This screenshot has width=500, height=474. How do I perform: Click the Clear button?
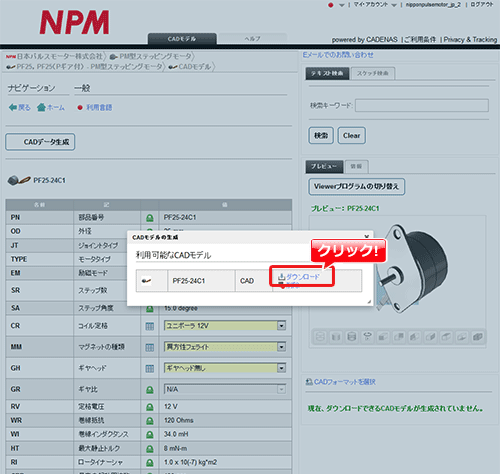tap(352, 135)
